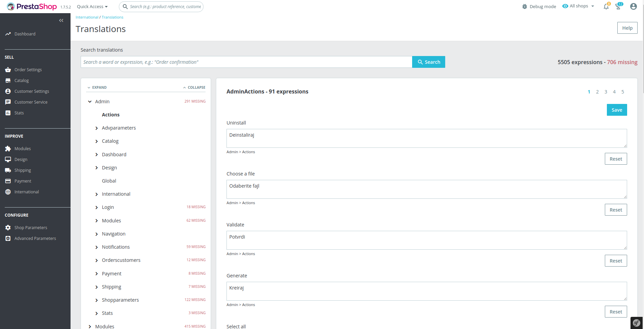Click the Design monitor icon
The image size is (644, 329).
(x=8, y=160)
